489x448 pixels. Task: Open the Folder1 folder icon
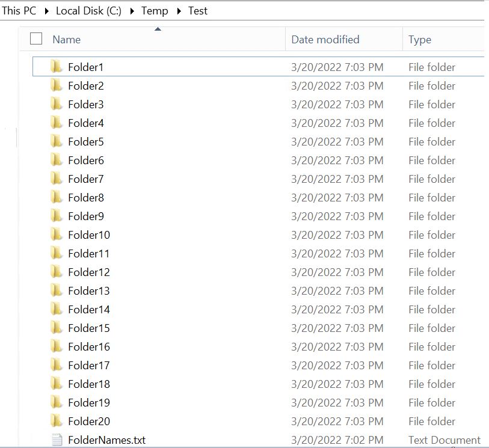[x=58, y=67]
